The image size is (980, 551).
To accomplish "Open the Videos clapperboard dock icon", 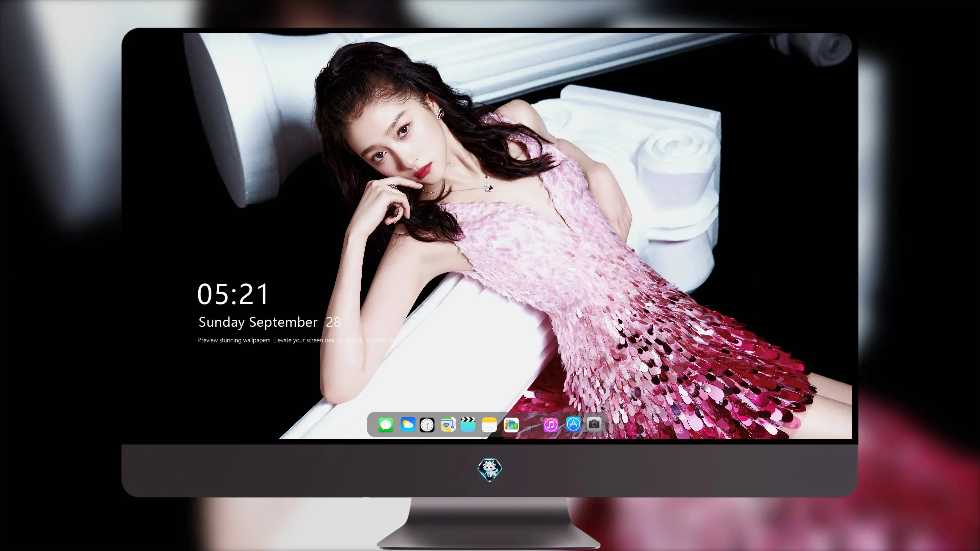I will 468,424.
